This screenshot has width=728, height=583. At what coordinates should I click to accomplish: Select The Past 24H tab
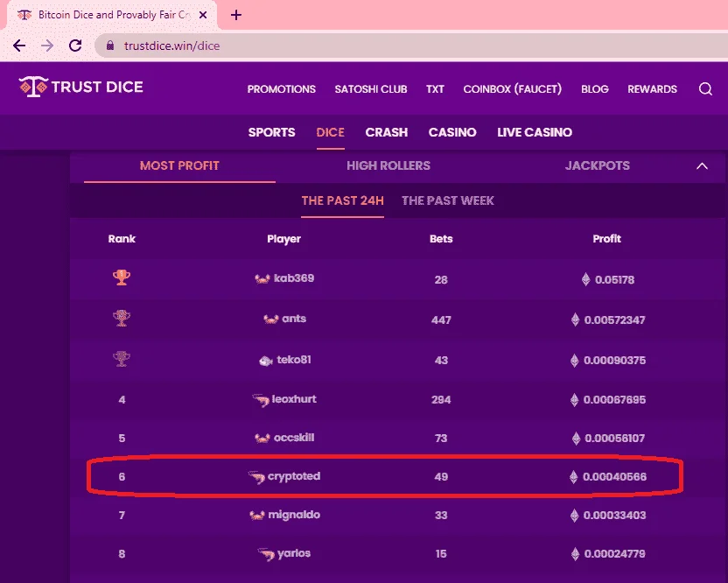pyautogui.click(x=343, y=200)
